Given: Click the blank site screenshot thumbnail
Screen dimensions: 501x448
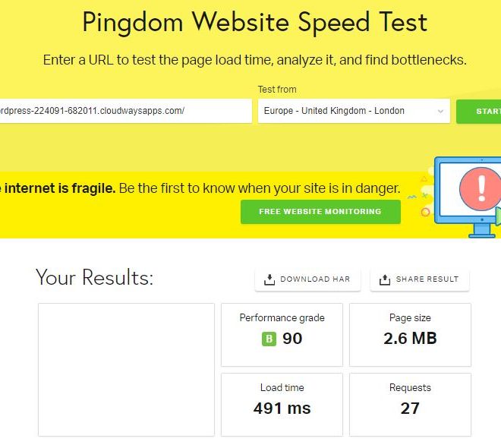Looking at the screenshot, I should pos(126,369).
